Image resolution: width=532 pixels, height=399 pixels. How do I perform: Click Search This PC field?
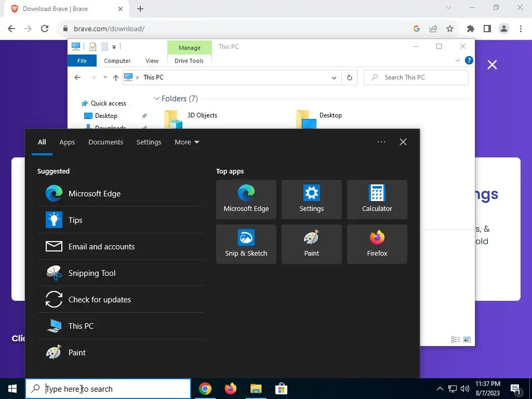point(416,77)
